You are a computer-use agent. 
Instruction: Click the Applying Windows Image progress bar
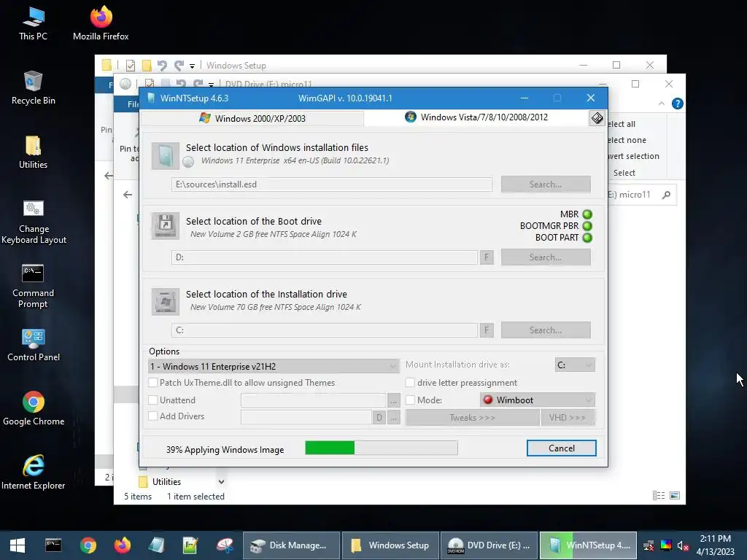tap(382, 448)
